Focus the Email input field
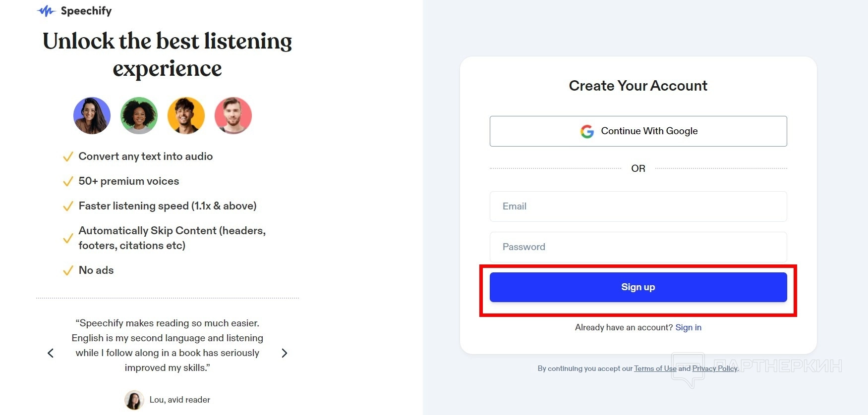The image size is (868, 415). point(638,207)
